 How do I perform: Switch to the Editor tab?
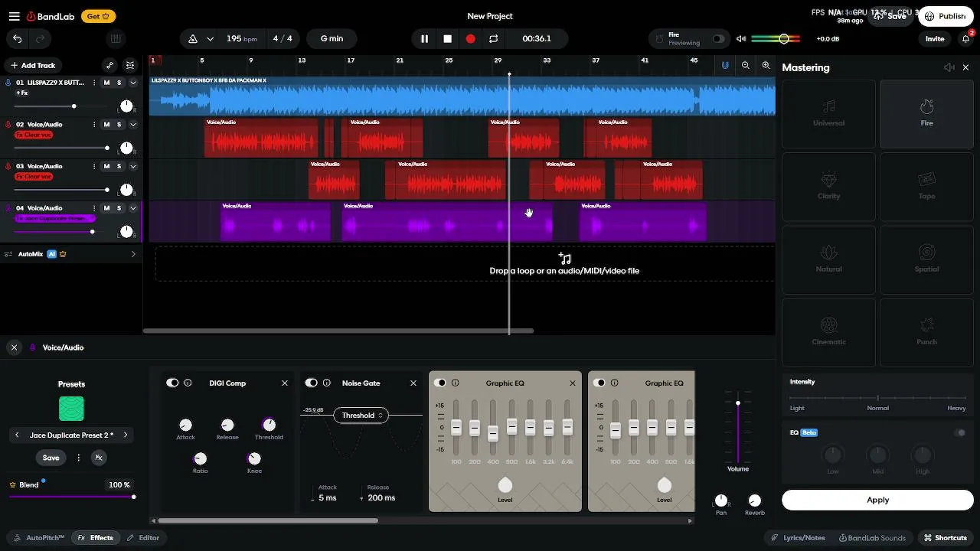tap(143, 538)
